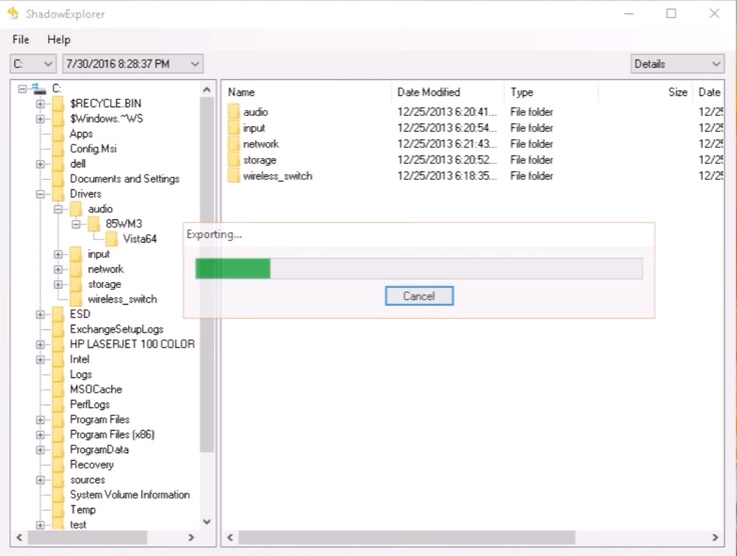Expand the Intel folder node
Viewport: 737px width, 556px height.
[40, 360]
